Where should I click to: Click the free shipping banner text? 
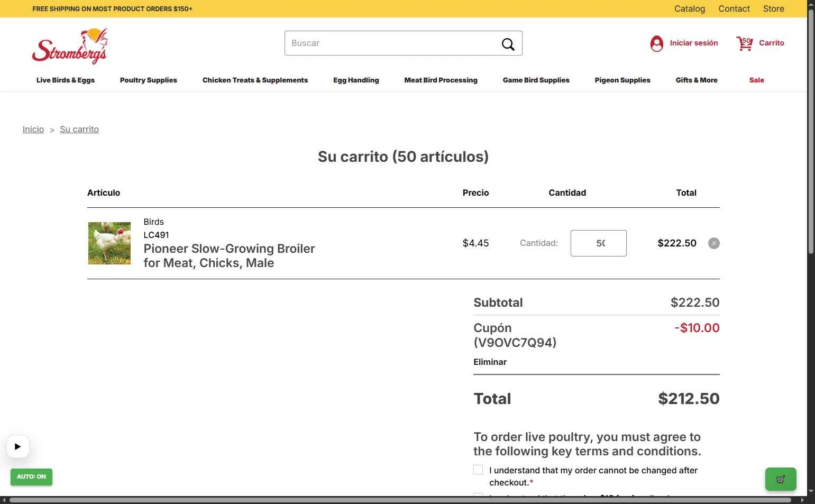[x=112, y=8]
